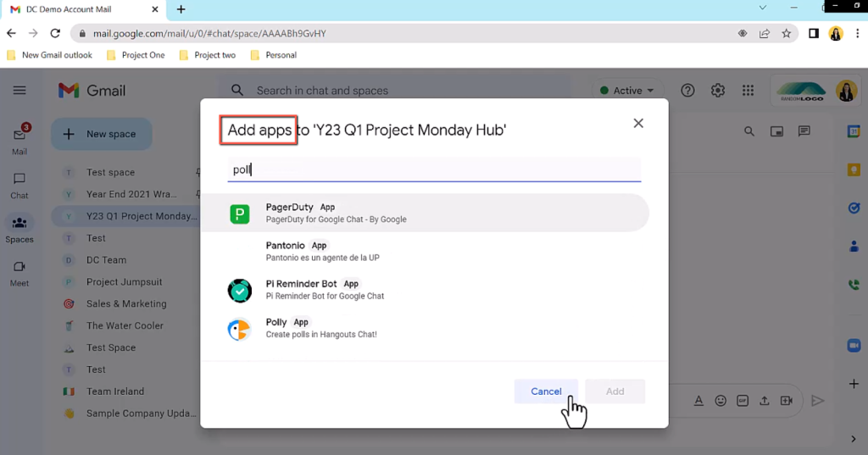Go back using browser back arrow

(11, 33)
